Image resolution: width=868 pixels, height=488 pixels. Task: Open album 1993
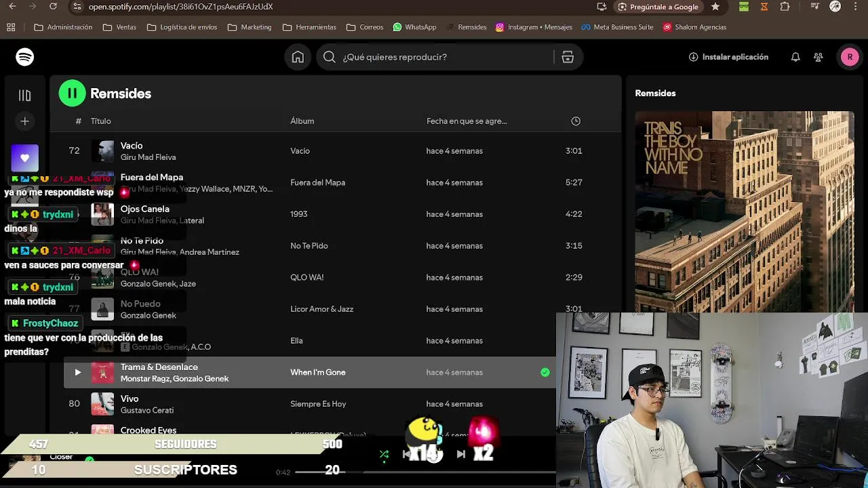coord(299,214)
